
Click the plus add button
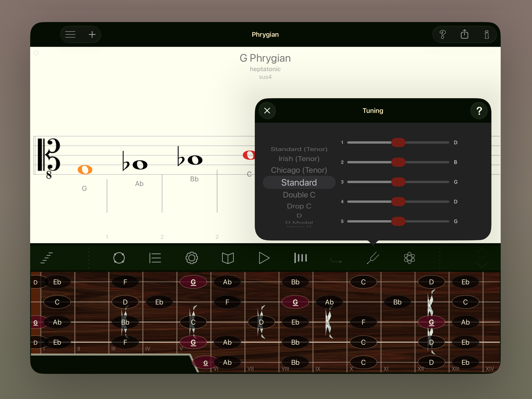click(92, 34)
